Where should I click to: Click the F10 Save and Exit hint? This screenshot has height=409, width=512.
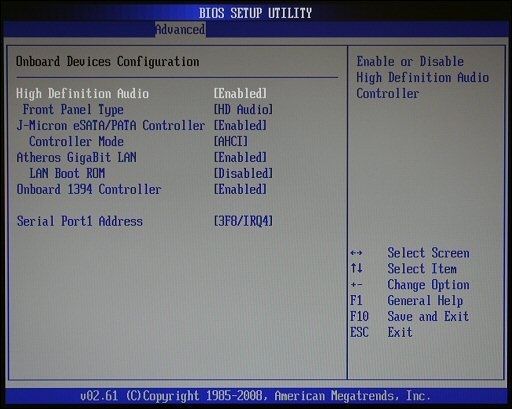tap(409, 316)
